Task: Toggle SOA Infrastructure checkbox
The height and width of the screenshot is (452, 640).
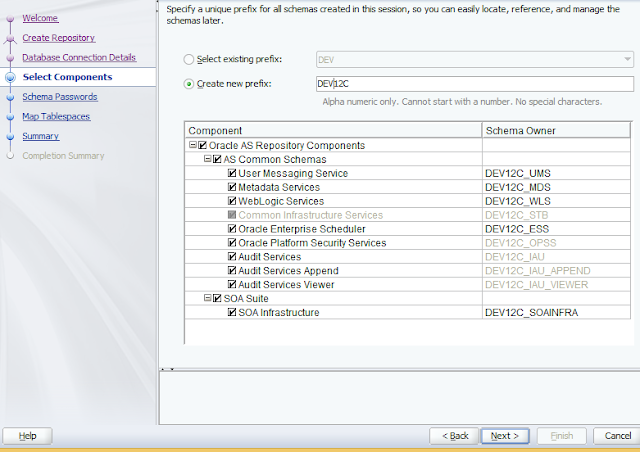Action: pos(232,312)
